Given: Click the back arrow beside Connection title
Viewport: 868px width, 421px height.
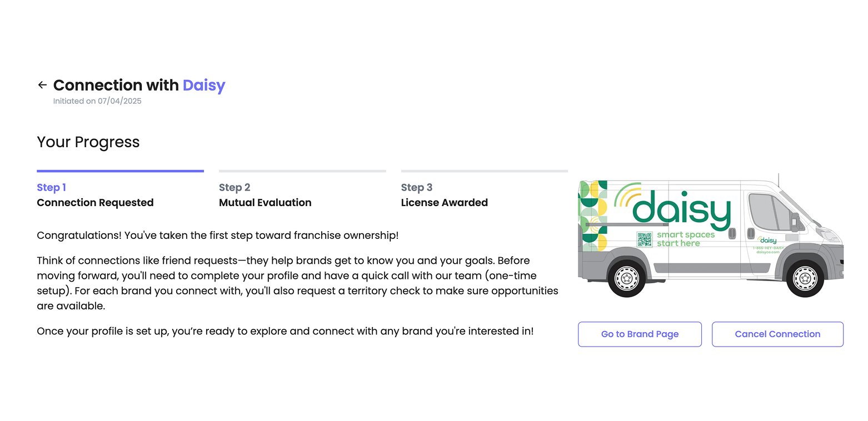Looking at the screenshot, I should (x=42, y=85).
